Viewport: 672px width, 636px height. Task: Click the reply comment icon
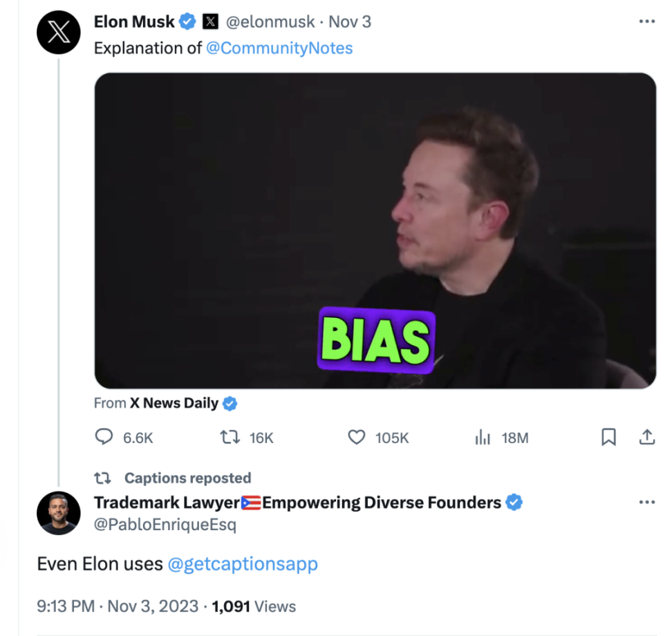click(x=104, y=438)
